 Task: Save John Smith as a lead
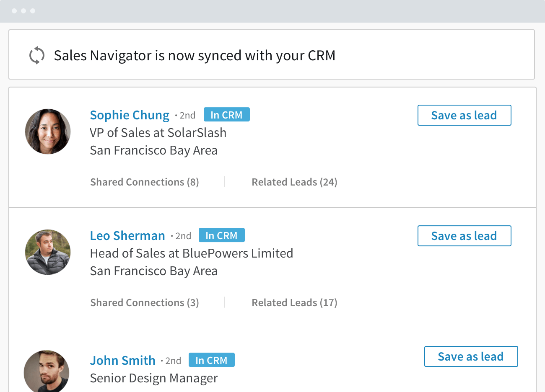(x=471, y=356)
